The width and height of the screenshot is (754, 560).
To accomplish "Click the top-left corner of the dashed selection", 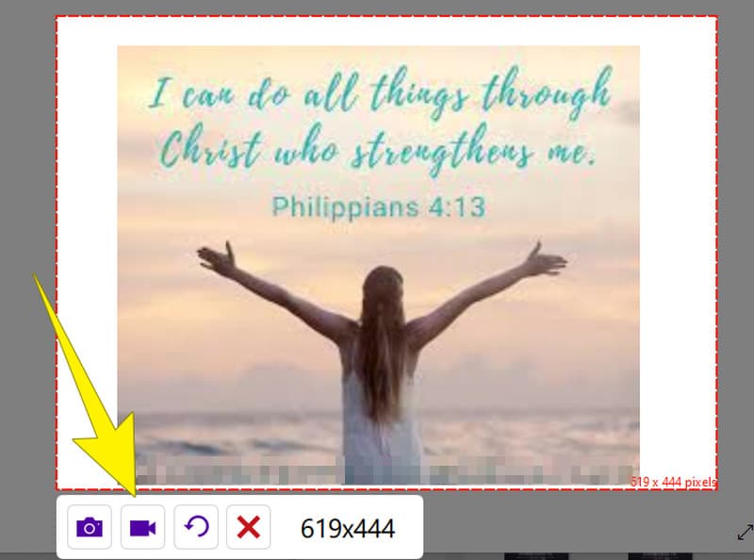I will point(57,17).
